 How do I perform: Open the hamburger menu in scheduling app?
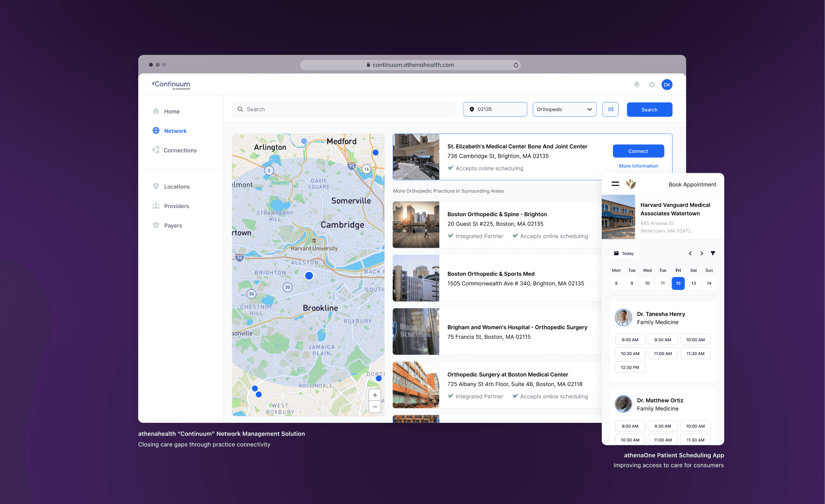615,184
